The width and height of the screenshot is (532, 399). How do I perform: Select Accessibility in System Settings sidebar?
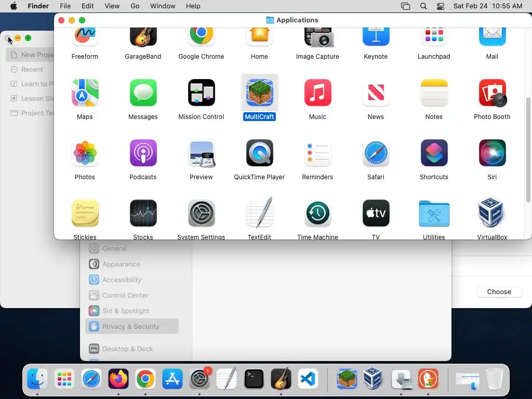[131, 280]
